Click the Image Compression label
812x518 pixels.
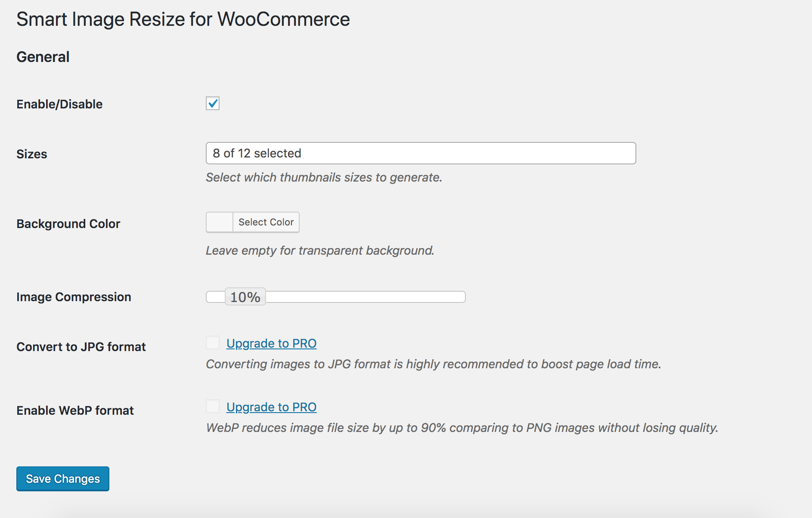pos(74,297)
